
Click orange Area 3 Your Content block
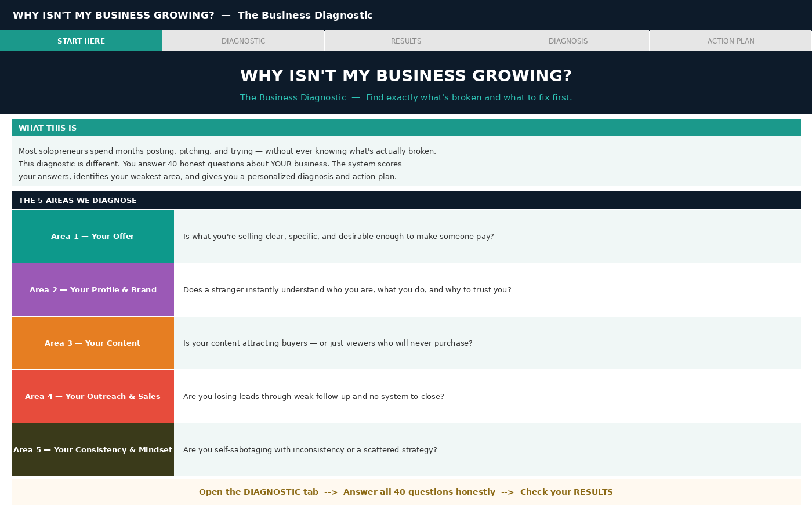[x=93, y=343]
